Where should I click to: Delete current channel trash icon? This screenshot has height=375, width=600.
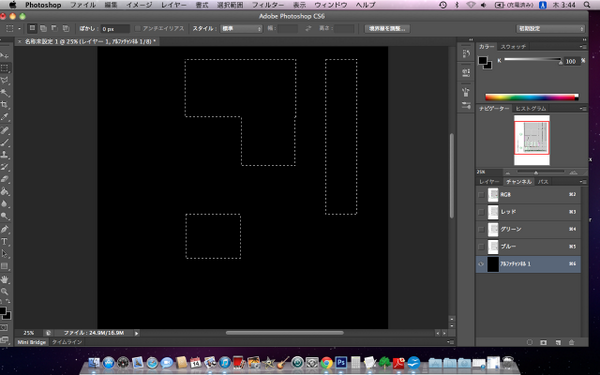click(x=572, y=342)
